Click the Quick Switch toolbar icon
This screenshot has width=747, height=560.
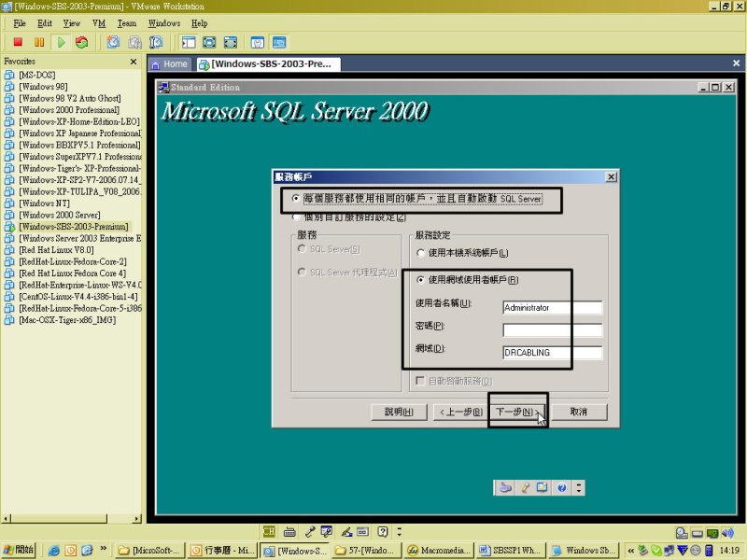pyautogui.click(x=231, y=42)
